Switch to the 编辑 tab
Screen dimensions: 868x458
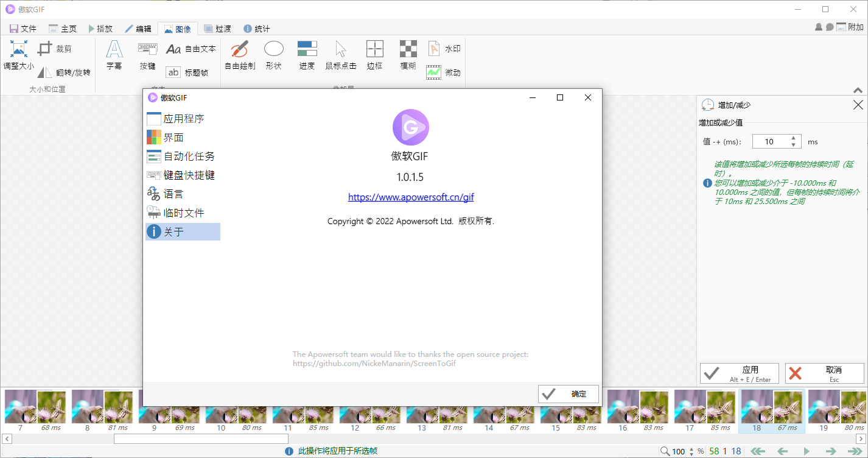point(139,29)
